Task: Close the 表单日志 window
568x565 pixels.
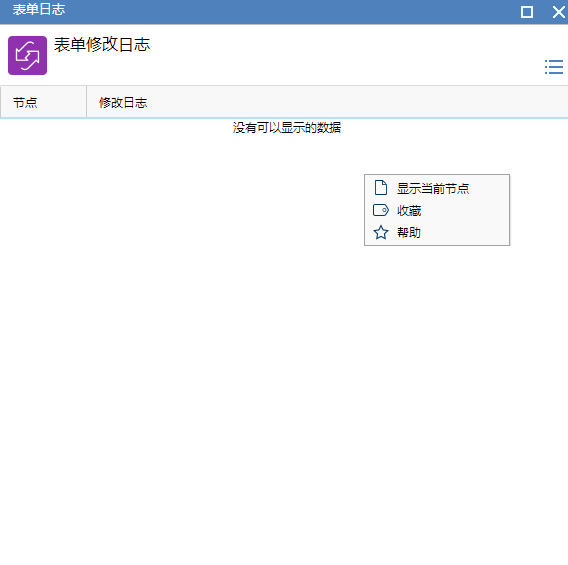Action: coord(559,12)
